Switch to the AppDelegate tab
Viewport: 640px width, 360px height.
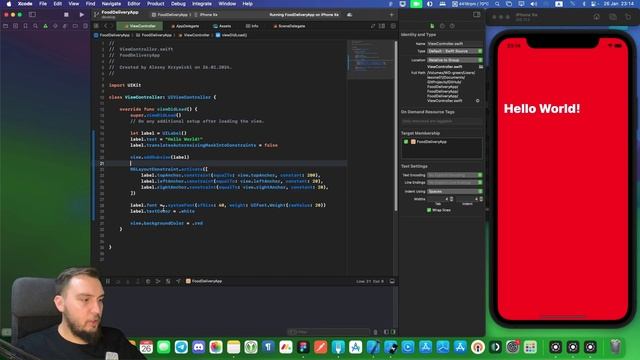186,26
